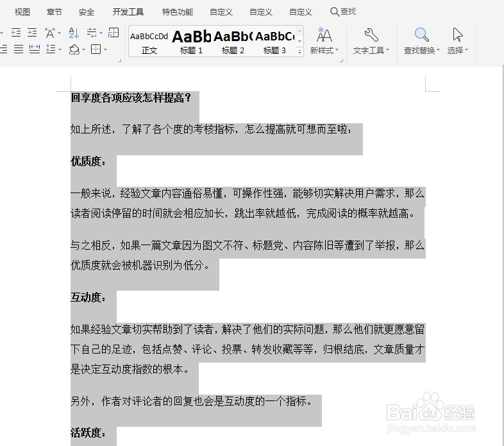
Task: Click the shading paint bucket icon
Action: click(74, 49)
